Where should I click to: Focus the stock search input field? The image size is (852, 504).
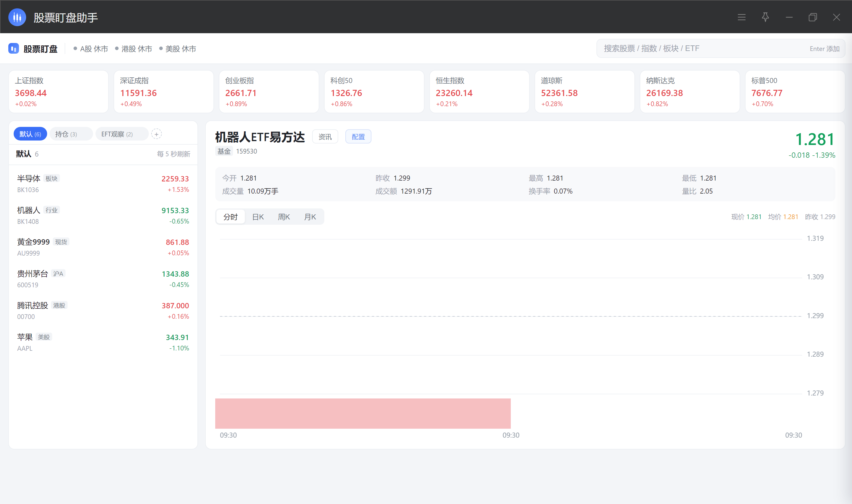(x=721, y=49)
